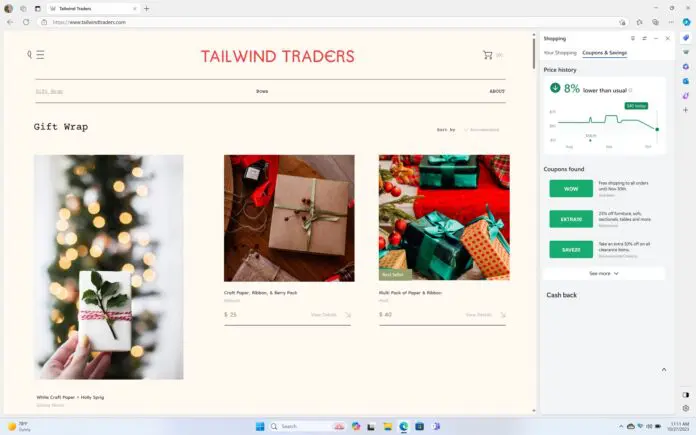Refresh the current page
This screenshot has width=696, height=435.
point(26,22)
